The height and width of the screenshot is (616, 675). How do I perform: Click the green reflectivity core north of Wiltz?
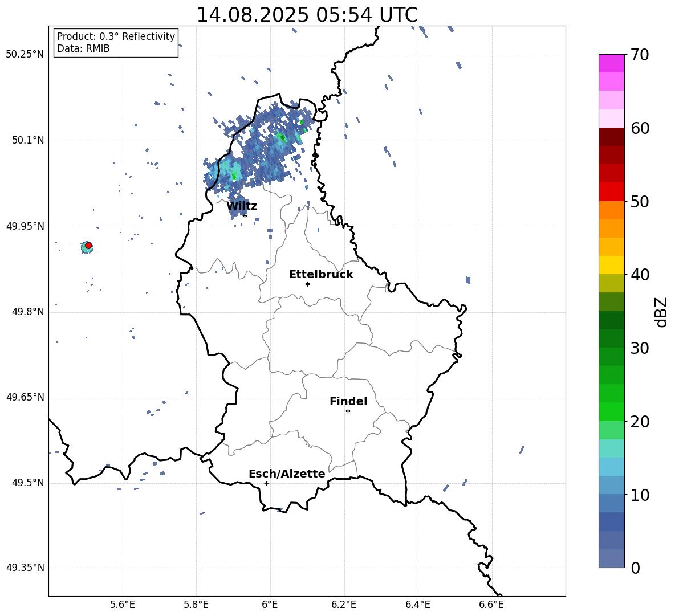[234, 175]
